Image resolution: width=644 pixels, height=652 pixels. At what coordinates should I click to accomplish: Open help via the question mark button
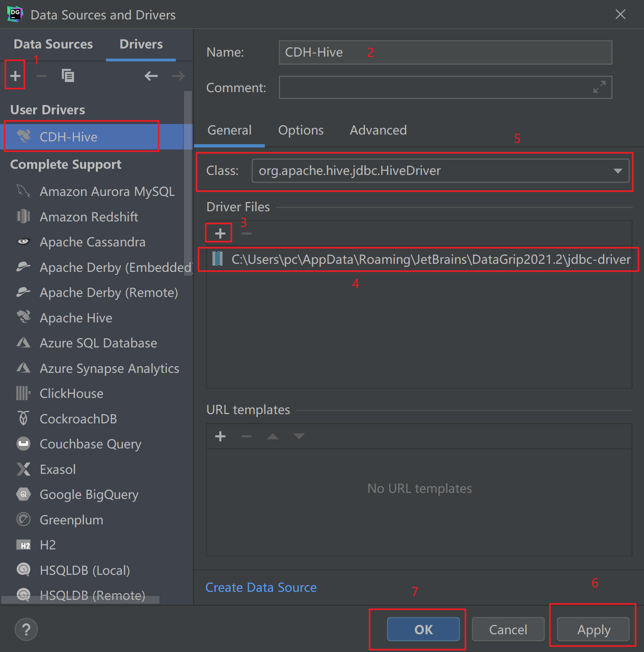click(26, 629)
